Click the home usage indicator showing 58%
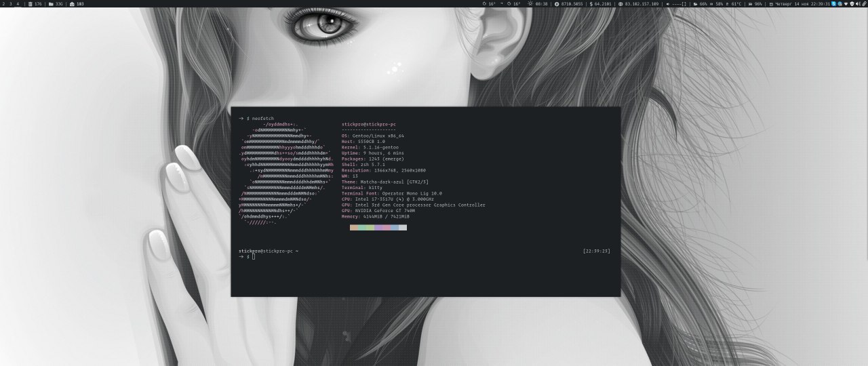The width and height of the screenshot is (868, 366). click(715, 3)
